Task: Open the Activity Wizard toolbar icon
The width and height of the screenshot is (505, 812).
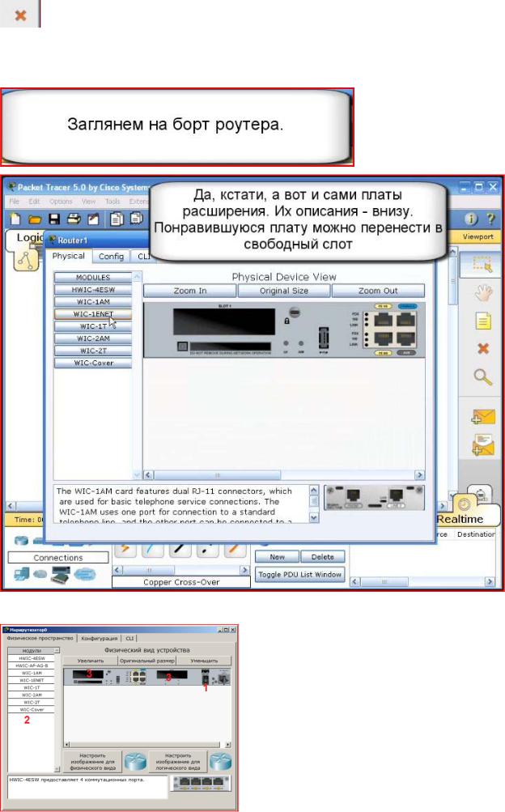Action: pos(93,219)
